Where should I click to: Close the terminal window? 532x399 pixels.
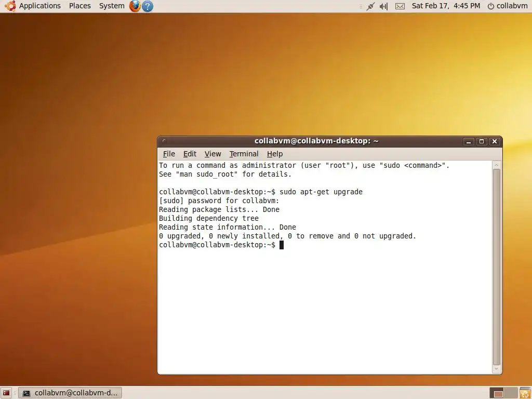[495, 141]
